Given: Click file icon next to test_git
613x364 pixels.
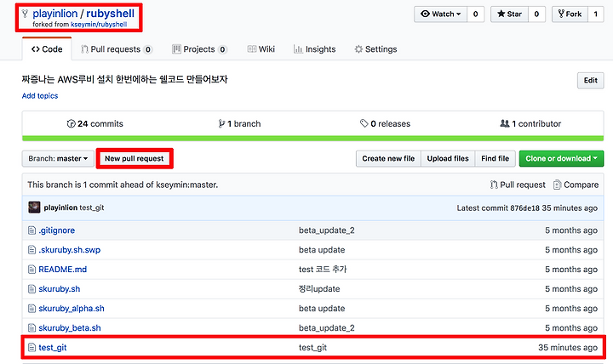Looking at the screenshot, I should [32, 348].
